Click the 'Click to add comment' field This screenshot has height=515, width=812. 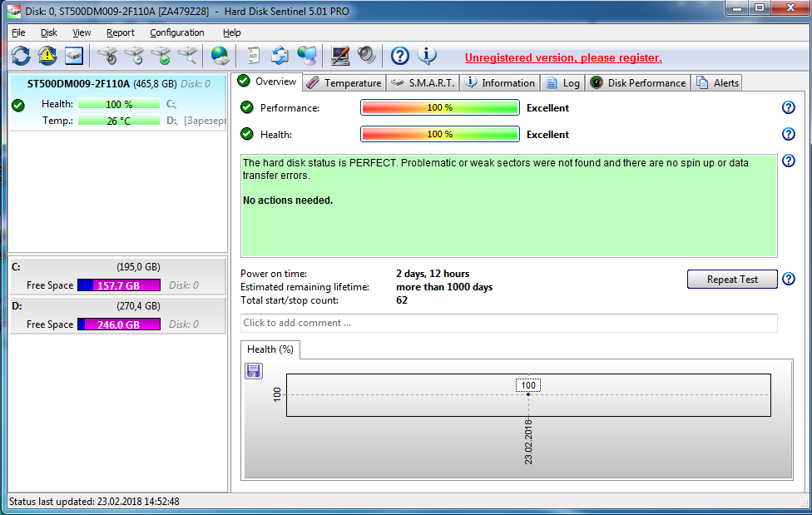coord(509,323)
